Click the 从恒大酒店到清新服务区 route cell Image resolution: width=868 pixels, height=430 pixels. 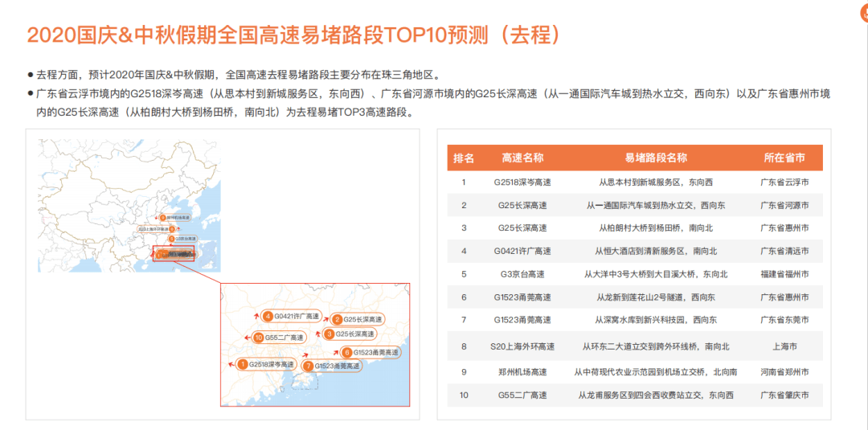click(656, 251)
